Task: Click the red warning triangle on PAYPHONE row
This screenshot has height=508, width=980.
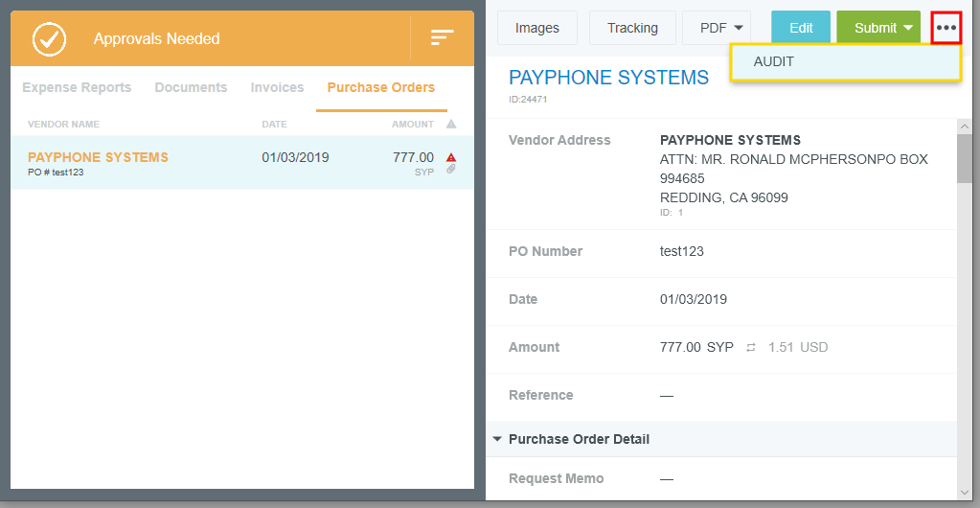Action: (x=451, y=157)
